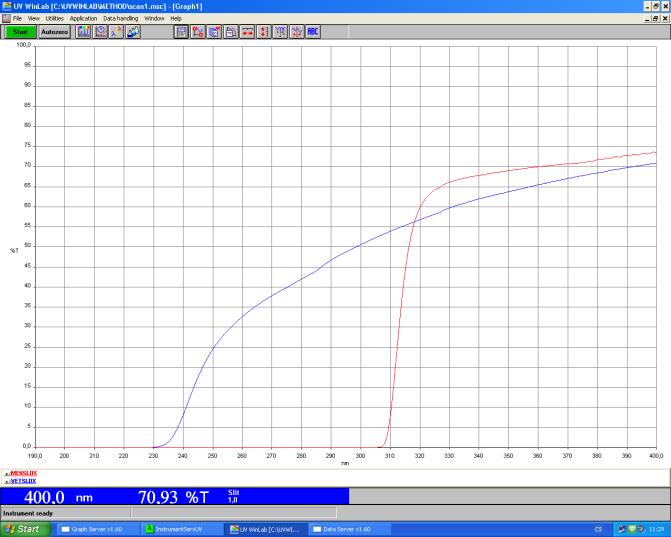Click the 100,0 upper ordinate limit value
Screen dimensions: 671x537
(24, 45)
